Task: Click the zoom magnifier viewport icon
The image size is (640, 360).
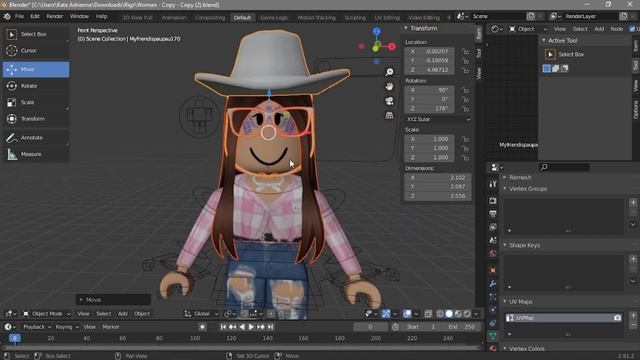Action: pos(389,72)
